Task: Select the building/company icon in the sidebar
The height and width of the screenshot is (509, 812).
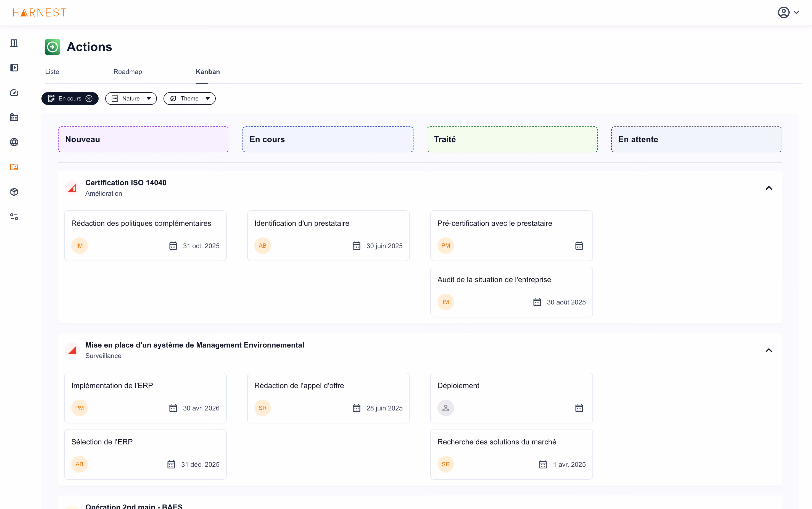Action: [x=14, y=117]
